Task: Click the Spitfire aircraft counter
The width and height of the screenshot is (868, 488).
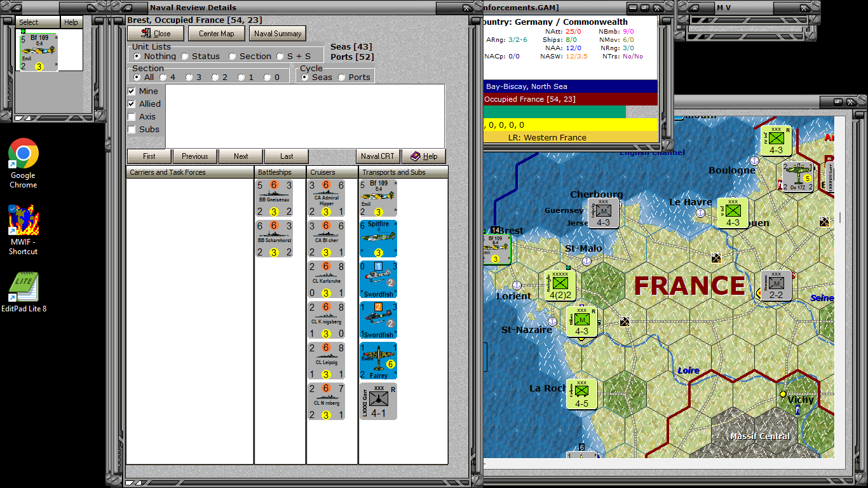Action: click(x=379, y=238)
